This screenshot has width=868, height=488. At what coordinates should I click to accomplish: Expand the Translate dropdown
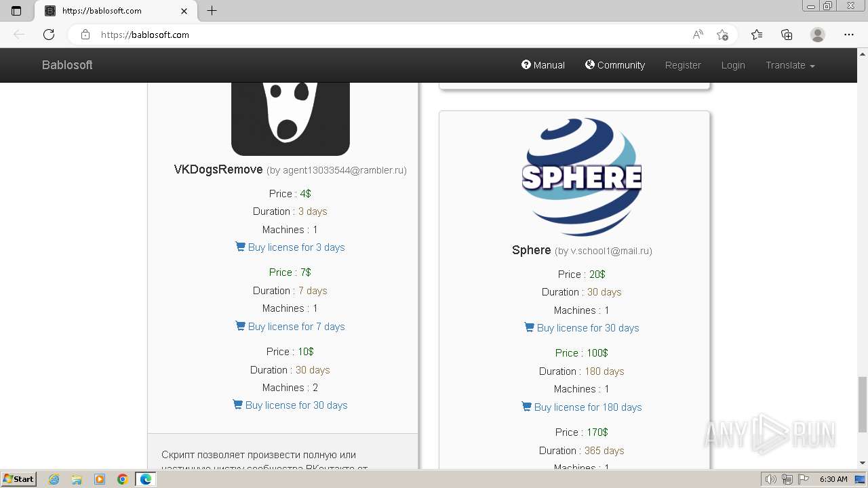tap(790, 65)
